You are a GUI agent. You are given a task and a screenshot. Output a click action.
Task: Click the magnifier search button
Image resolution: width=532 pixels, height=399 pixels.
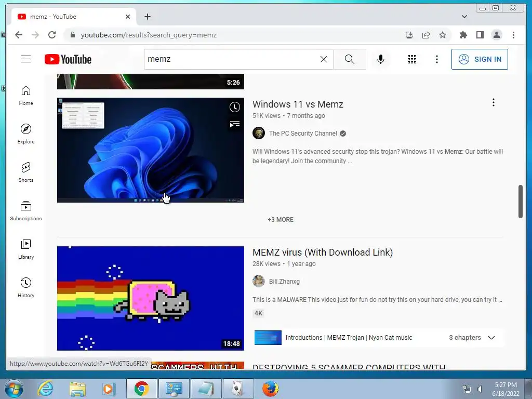pos(350,59)
